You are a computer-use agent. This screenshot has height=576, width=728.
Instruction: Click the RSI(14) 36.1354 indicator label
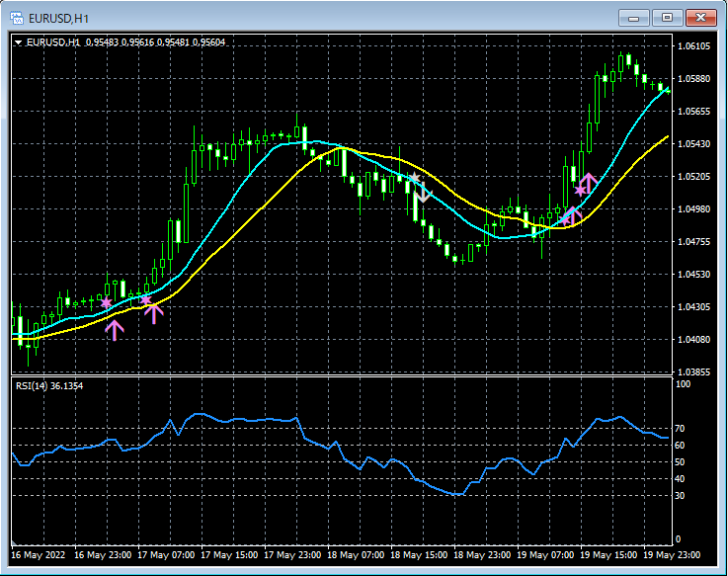coord(49,386)
